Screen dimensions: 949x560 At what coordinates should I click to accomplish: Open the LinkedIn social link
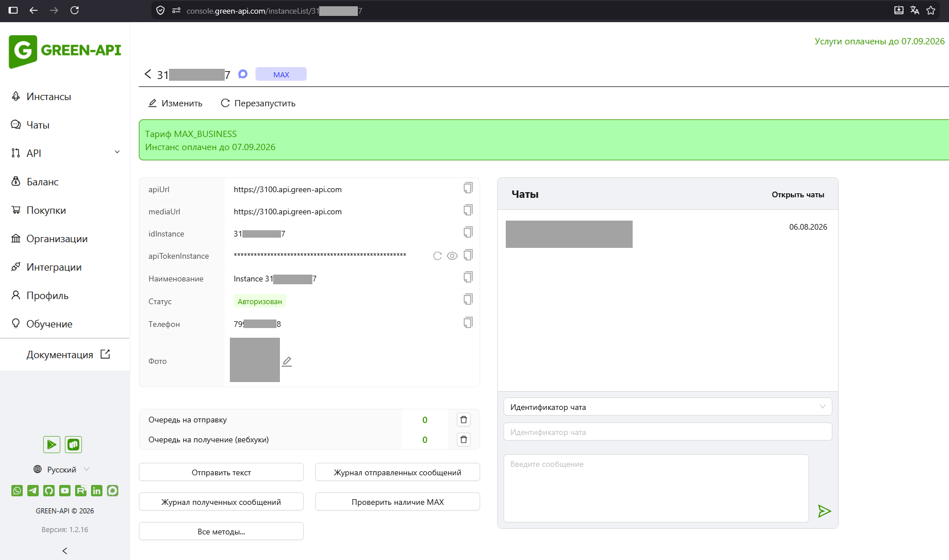point(97,491)
